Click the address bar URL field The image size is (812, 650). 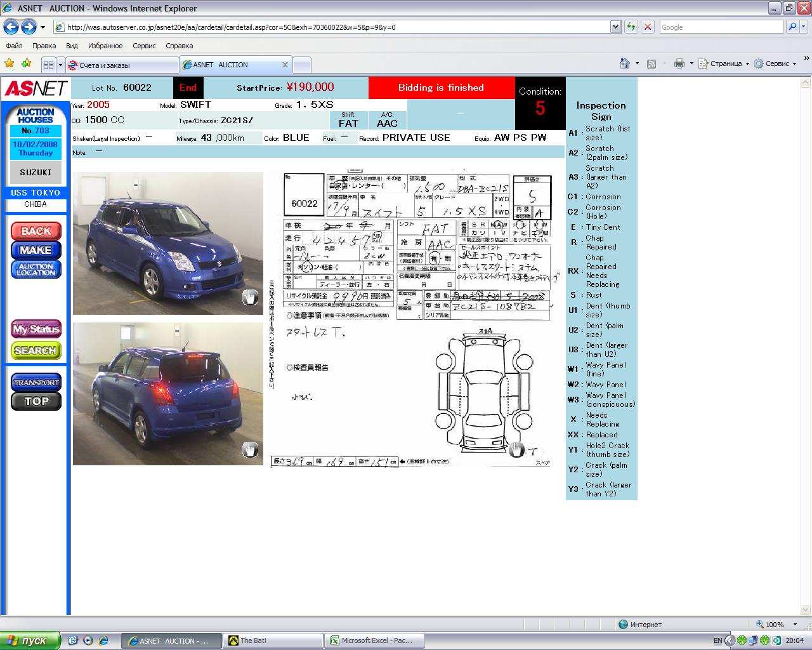pyautogui.click(x=331, y=27)
